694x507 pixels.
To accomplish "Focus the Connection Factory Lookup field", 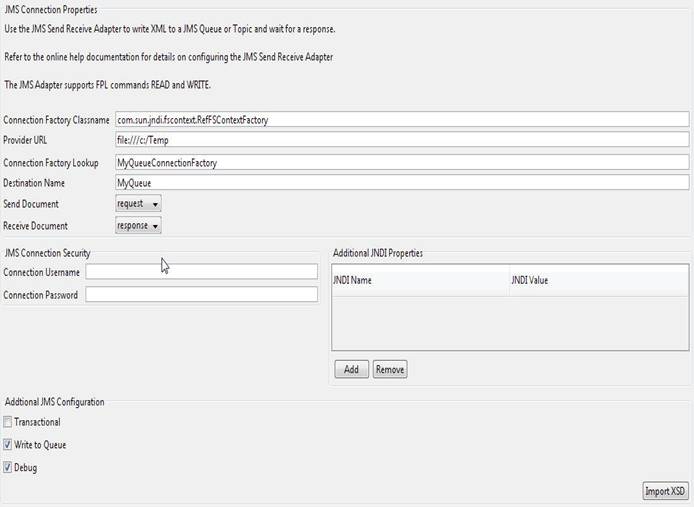I will [x=402, y=162].
